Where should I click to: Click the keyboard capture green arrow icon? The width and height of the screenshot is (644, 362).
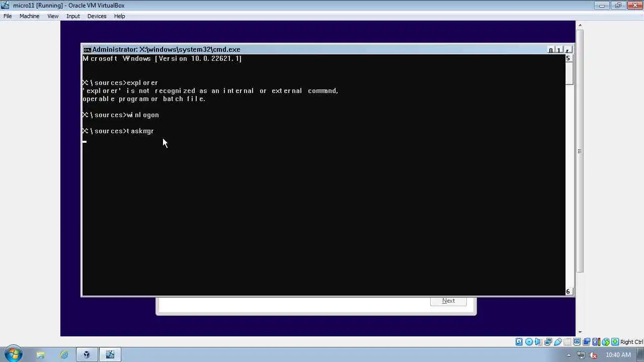(x=615, y=342)
